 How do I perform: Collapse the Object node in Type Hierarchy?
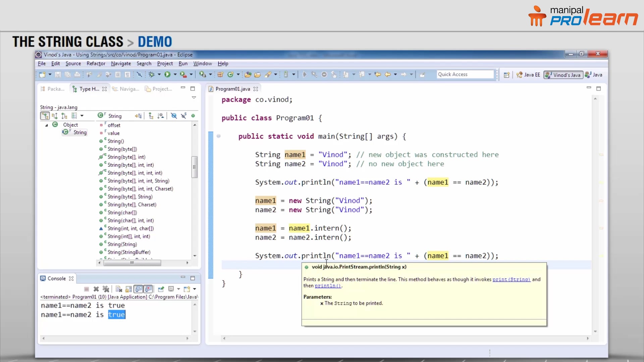47,125
